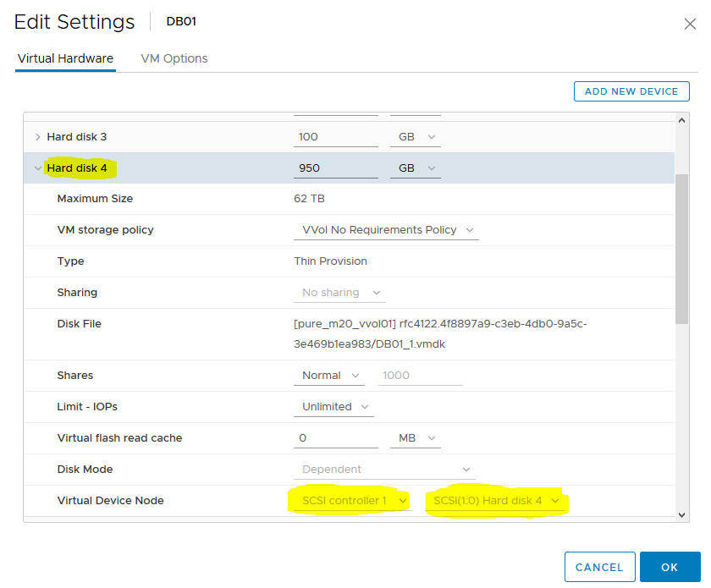The image size is (711, 588).
Task: Select the Virtual Hardware tab
Action: pyautogui.click(x=65, y=58)
